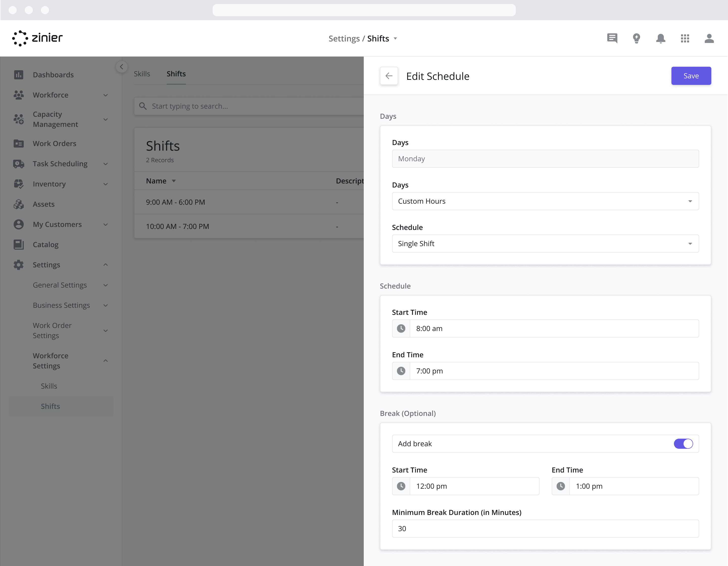Image resolution: width=728 pixels, height=566 pixels.
Task: Open the user profile icon
Action: coord(709,38)
